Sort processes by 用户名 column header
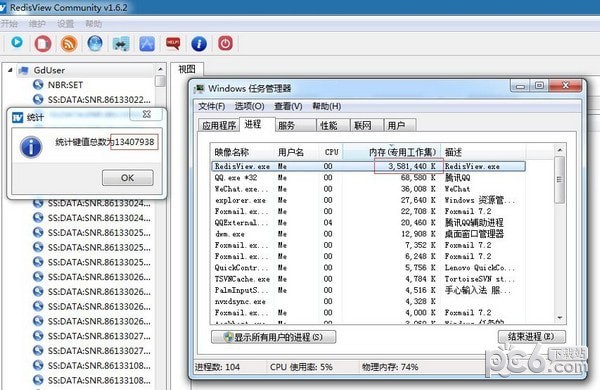 point(297,152)
